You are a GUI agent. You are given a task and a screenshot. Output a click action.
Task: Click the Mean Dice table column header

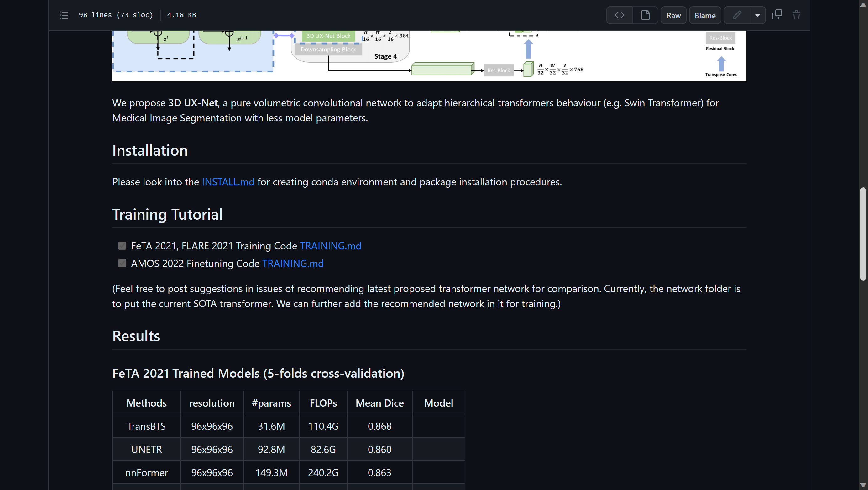(379, 403)
